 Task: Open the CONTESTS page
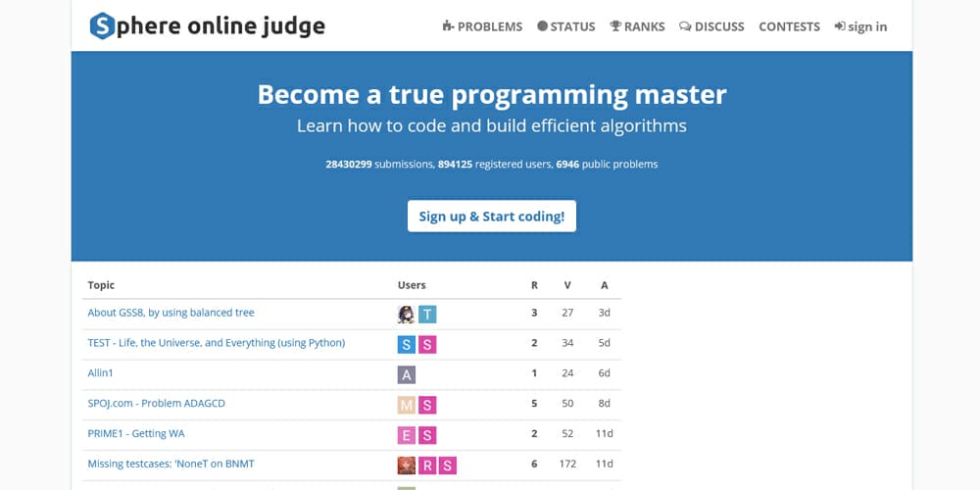click(789, 26)
